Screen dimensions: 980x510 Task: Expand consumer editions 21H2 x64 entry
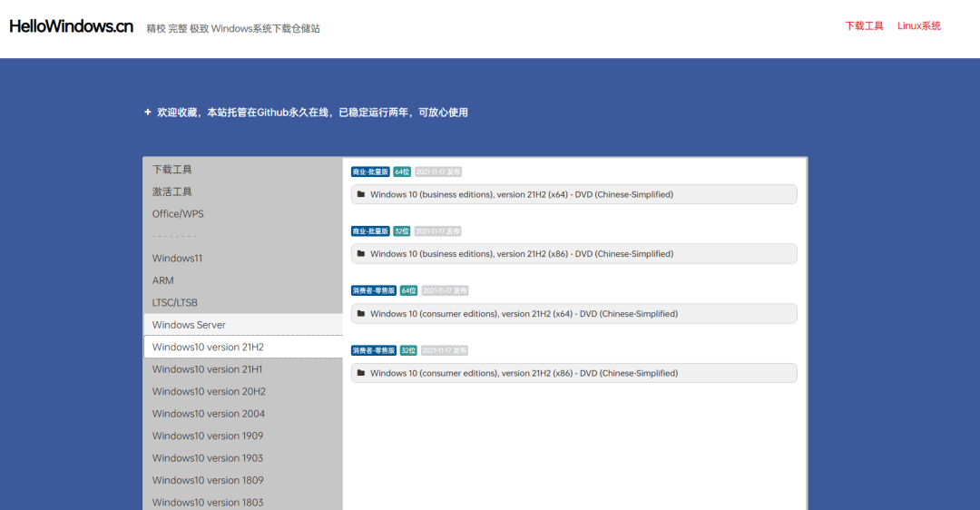[573, 314]
